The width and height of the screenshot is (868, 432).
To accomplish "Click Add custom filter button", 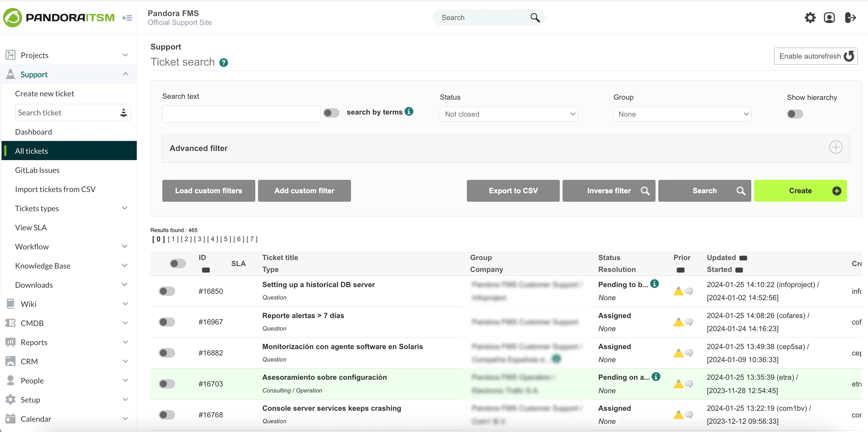I will tap(304, 191).
